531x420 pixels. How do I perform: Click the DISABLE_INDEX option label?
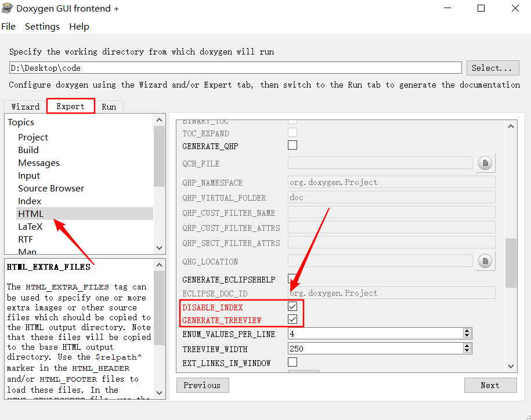pyautogui.click(x=212, y=307)
